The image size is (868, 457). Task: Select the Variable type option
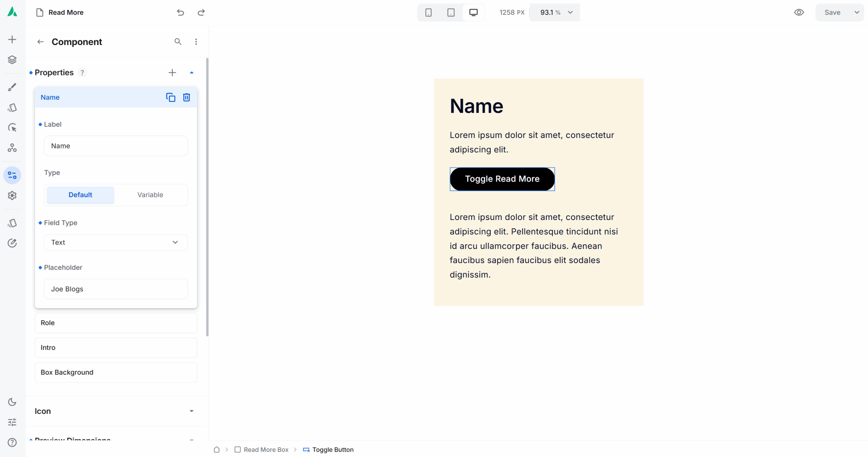(x=150, y=195)
